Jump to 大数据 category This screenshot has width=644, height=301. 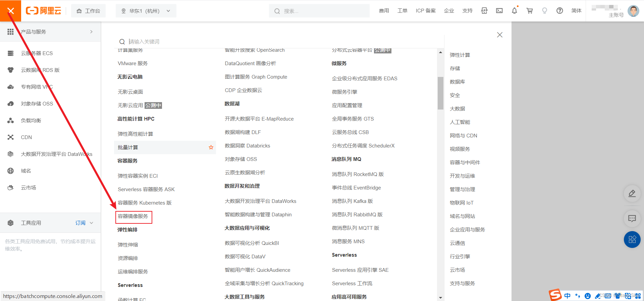click(x=457, y=109)
